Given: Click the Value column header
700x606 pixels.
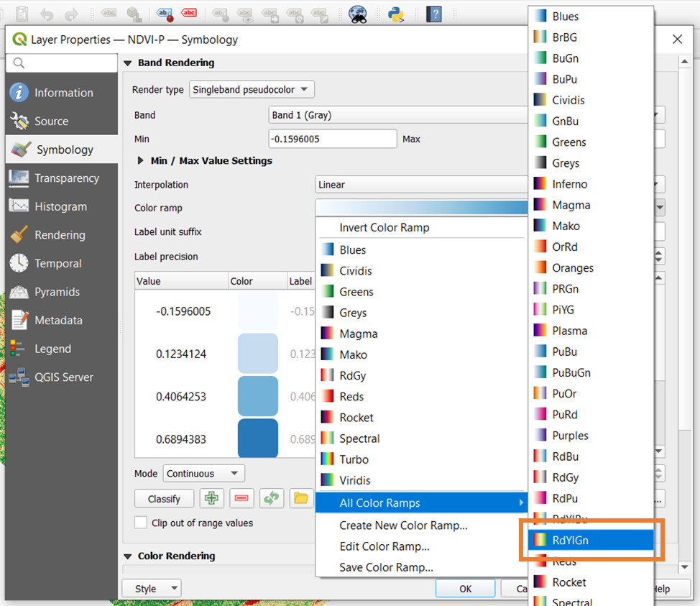Looking at the screenshot, I should click(181, 281).
